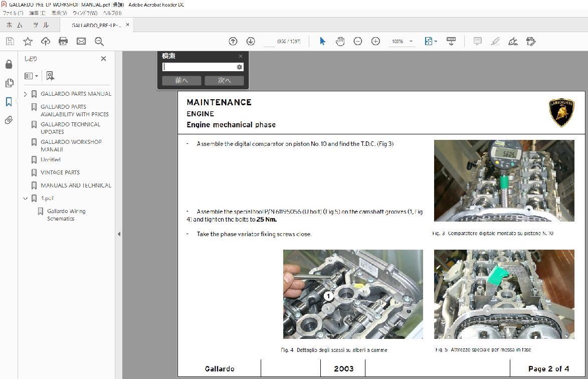588x379 pixels.
Task: Expand the GALLARDO PARTS MANUAL bookmark
Action: click(25, 94)
